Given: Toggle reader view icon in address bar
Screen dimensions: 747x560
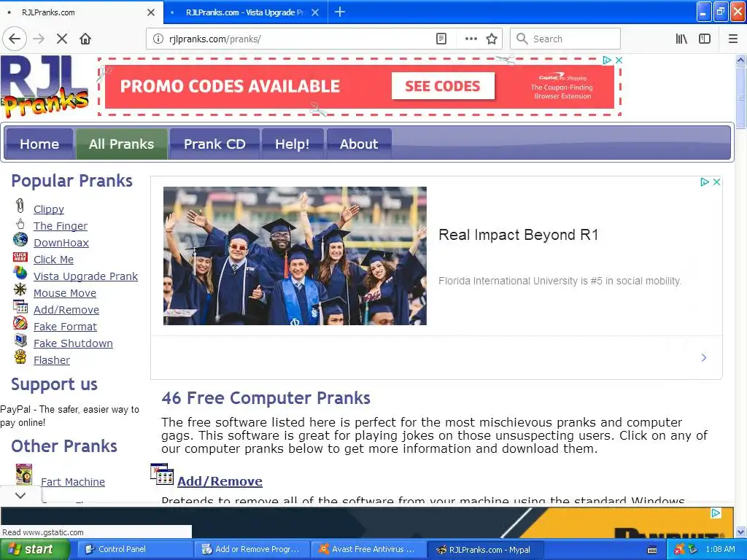Looking at the screenshot, I should [x=441, y=39].
